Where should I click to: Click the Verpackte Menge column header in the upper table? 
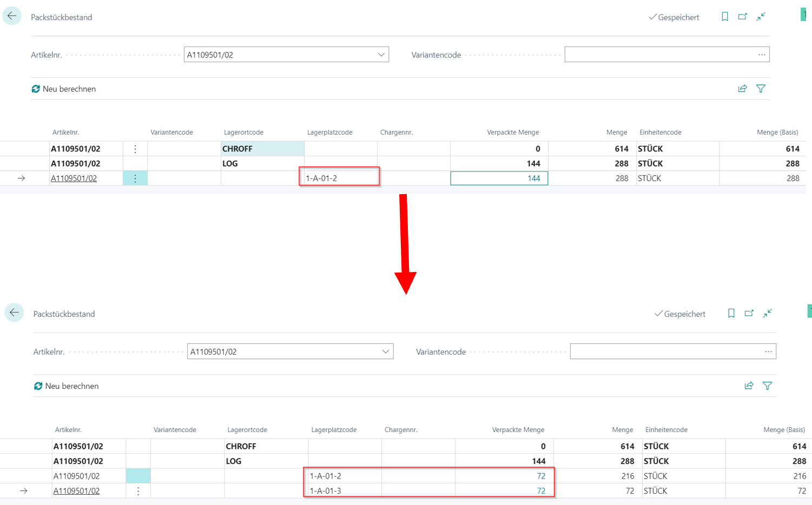[x=512, y=132]
